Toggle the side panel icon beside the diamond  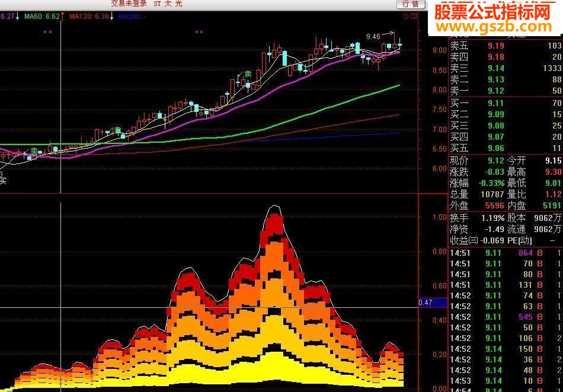pyautogui.click(x=414, y=16)
